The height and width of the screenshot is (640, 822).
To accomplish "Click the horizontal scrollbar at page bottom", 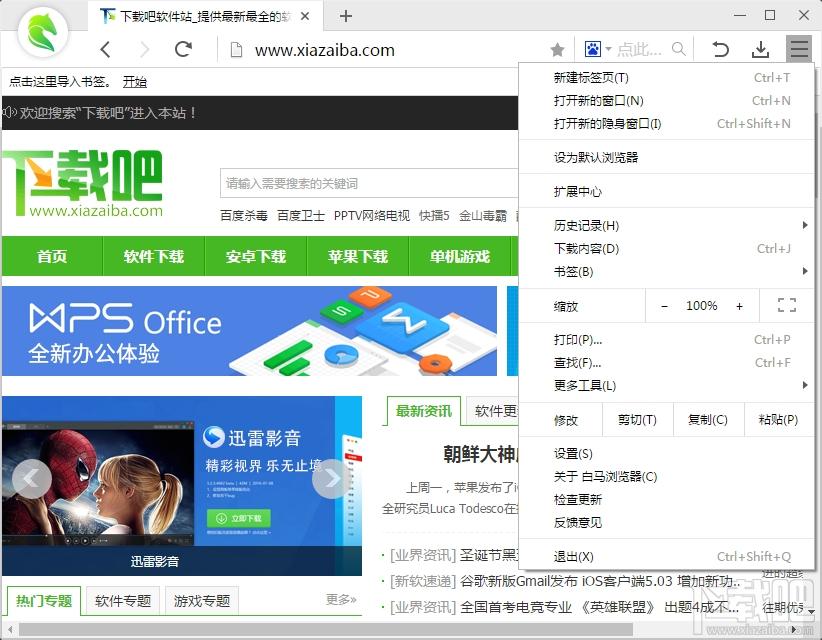I will [x=326, y=628].
